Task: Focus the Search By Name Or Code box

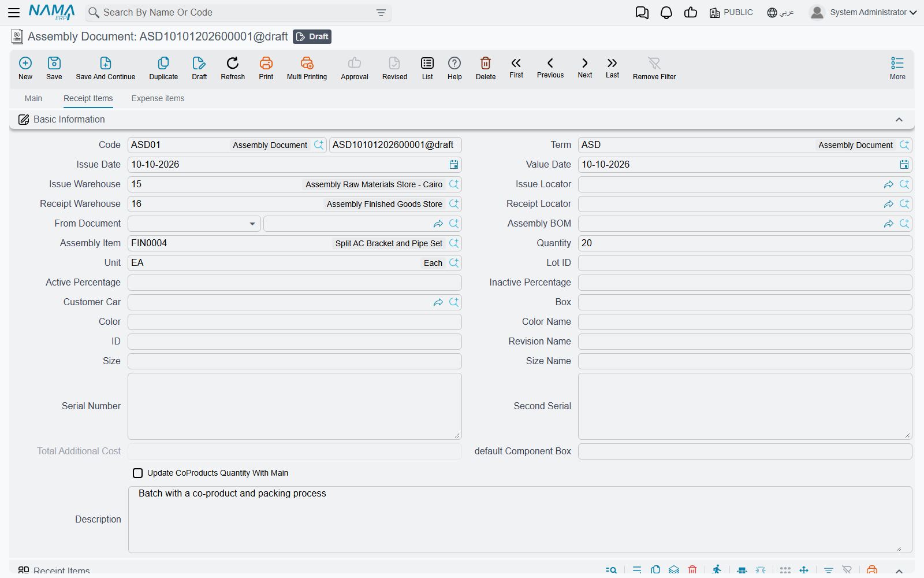Action: (x=237, y=13)
